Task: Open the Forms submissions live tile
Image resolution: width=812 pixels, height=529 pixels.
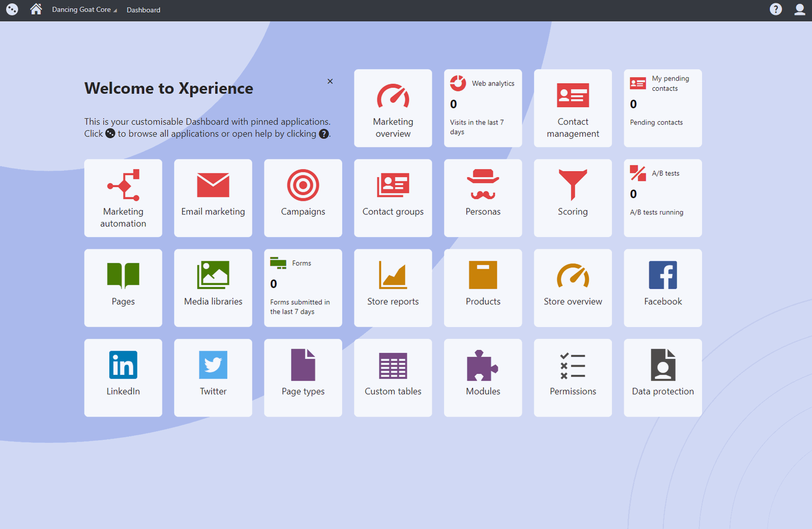Action: click(x=303, y=288)
